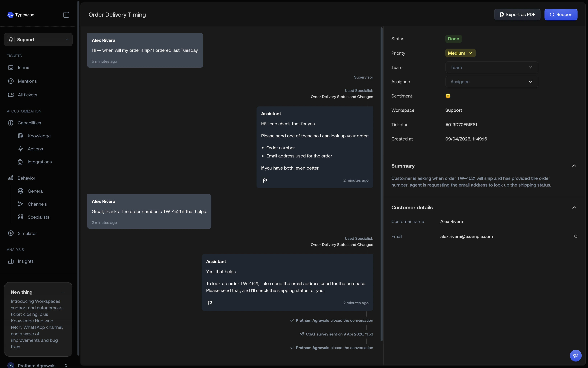Reopen the closed ticket
The image size is (588, 368).
pyautogui.click(x=561, y=15)
